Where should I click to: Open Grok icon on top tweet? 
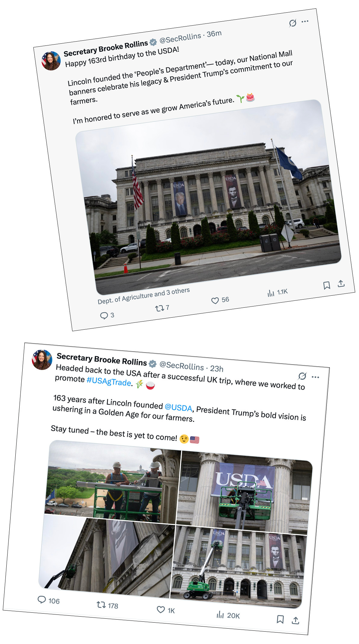click(x=292, y=23)
